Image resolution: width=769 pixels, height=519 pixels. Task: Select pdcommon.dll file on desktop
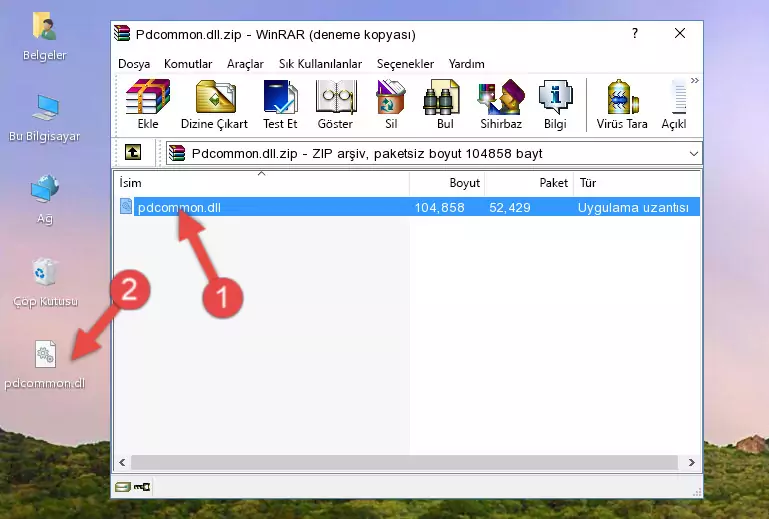tap(45, 365)
